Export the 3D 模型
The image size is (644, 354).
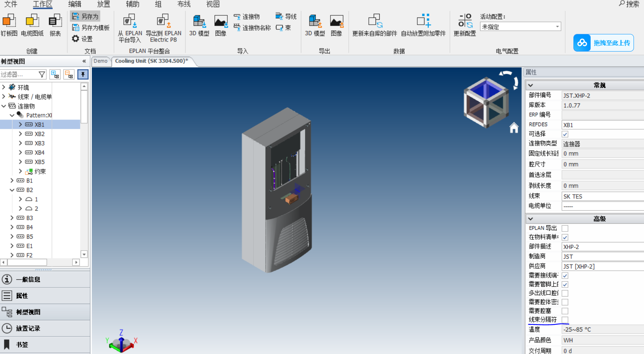315,25
